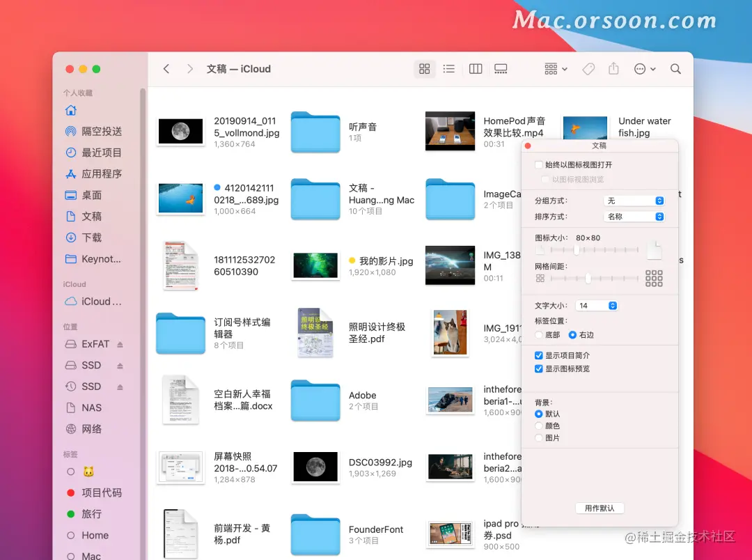This screenshot has width=752, height=560.
Task: Open the 排序方式 dropdown
Action: tap(634, 217)
